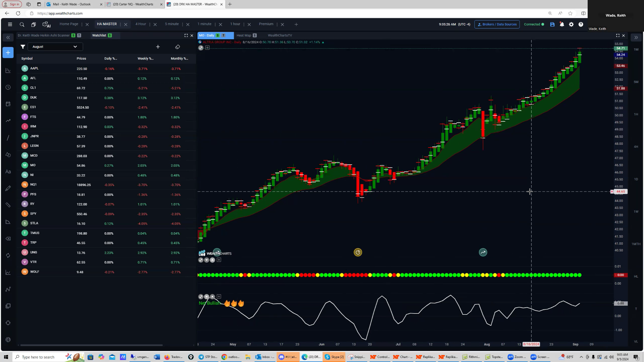Sort watchlist by Daily % column header
Screen dimensions: 644x362
click(111, 59)
